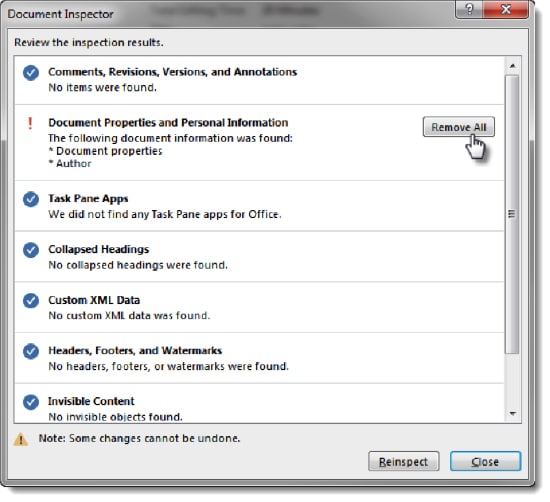Click the scrollbar up arrow

(x=512, y=66)
